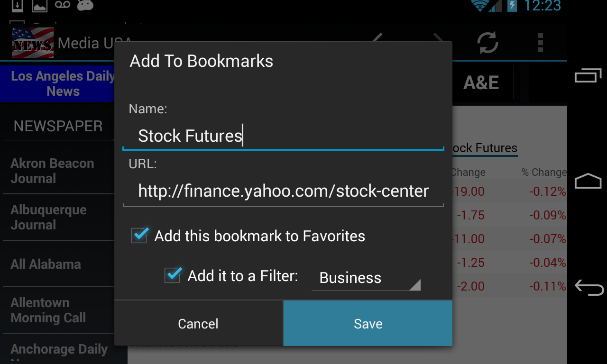The width and height of the screenshot is (607, 364).
Task: Cancel the Add To Bookmarks dialog
Action: 198,324
